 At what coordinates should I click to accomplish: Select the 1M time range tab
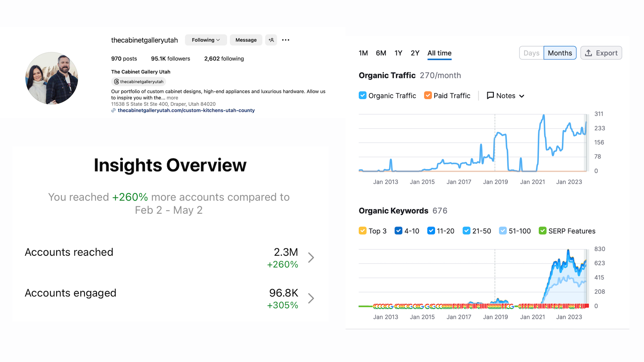363,53
